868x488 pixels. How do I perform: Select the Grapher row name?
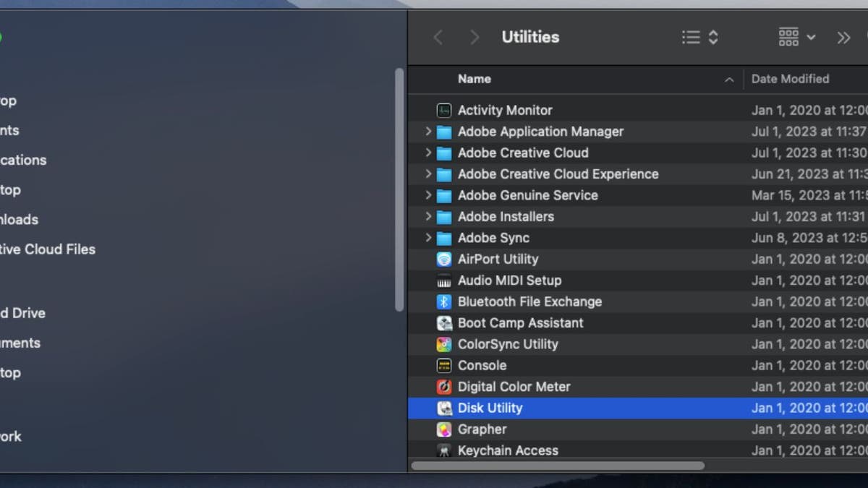click(x=482, y=429)
